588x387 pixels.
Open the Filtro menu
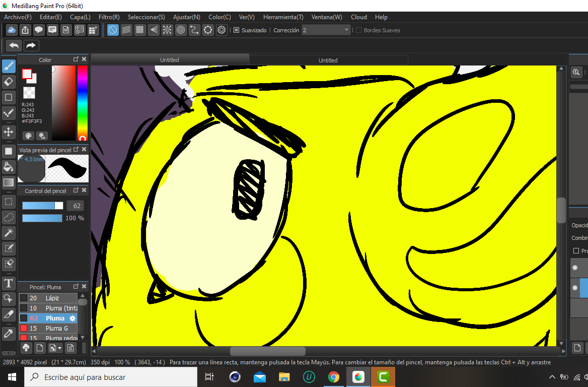pyautogui.click(x=109, y=17)
